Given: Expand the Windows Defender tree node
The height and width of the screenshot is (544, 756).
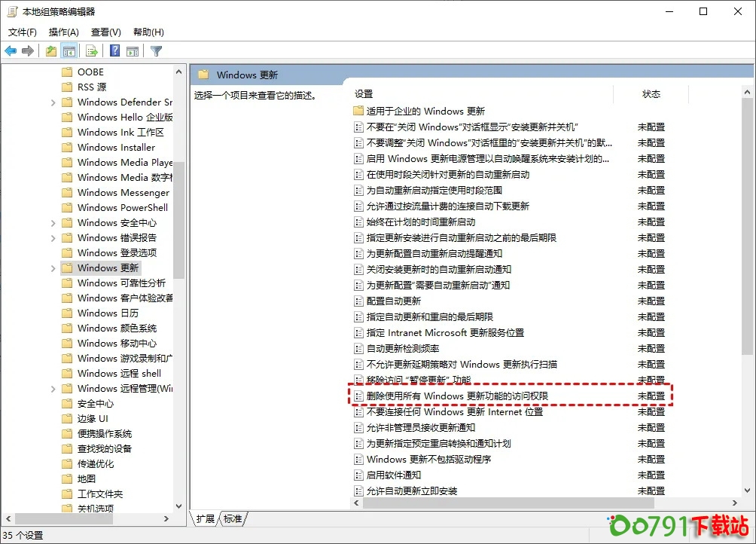Looking at the screenshot, I should 53,102.
